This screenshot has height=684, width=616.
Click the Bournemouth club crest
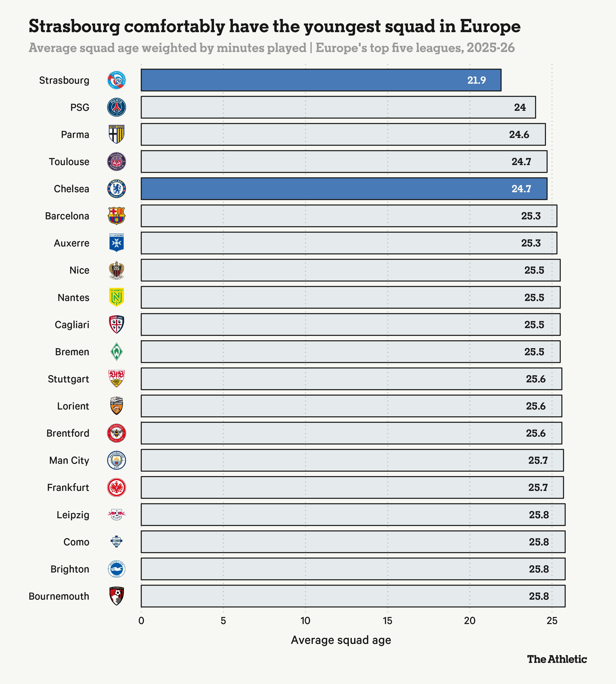pos(116,596)
